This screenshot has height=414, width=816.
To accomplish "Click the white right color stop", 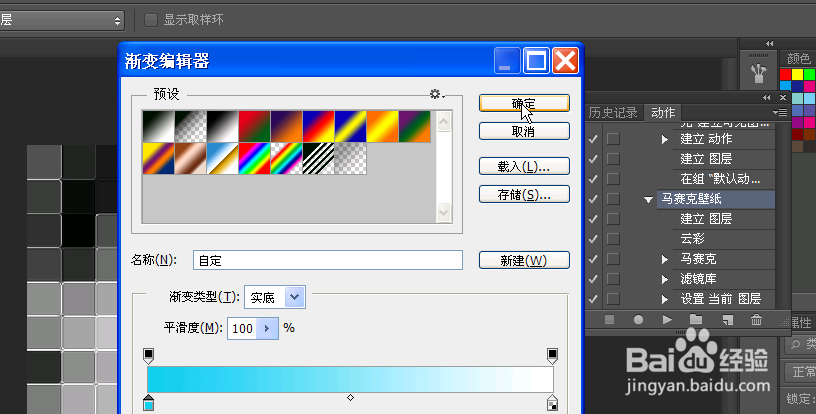I will coord(552,403).
